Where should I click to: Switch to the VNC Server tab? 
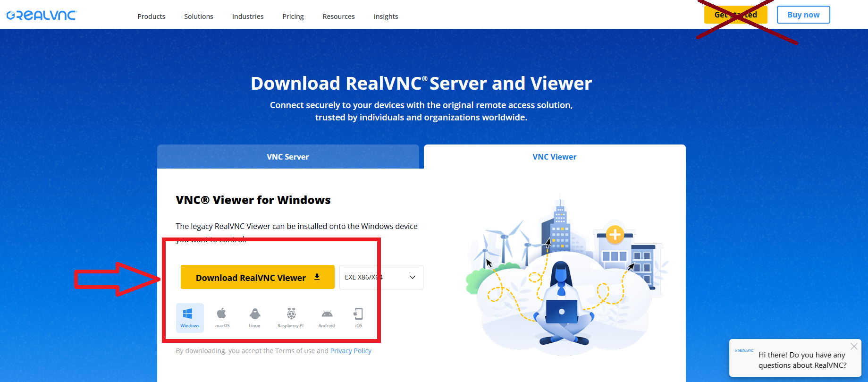(x=288, y=157)
